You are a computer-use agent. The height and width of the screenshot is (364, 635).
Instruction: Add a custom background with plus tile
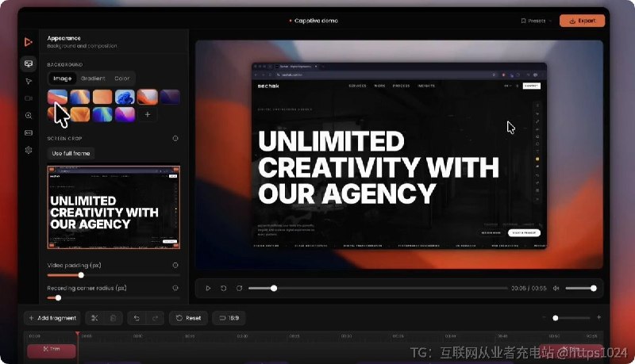(148, 114)
